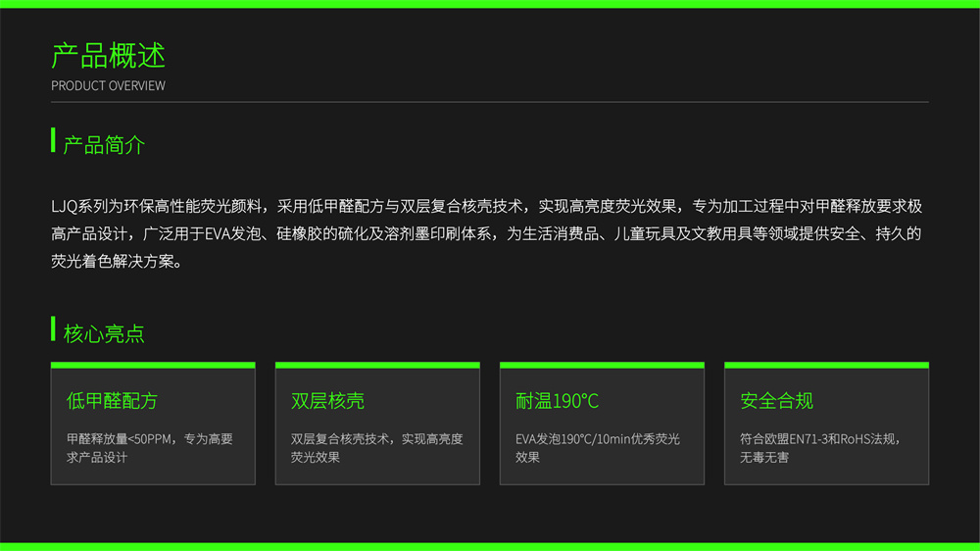
Task: Click the green top strip of 耐温190°C card
Action: [x=602, y=365]
